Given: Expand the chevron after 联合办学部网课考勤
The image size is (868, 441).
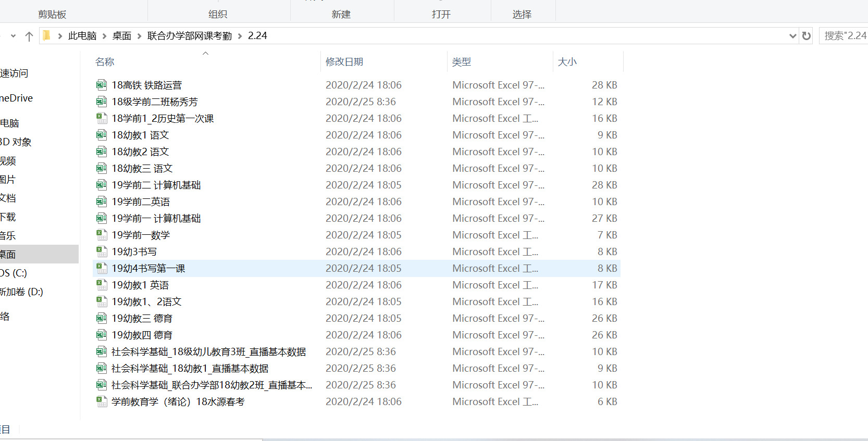Looking at the screenshot, I should 240,36.
